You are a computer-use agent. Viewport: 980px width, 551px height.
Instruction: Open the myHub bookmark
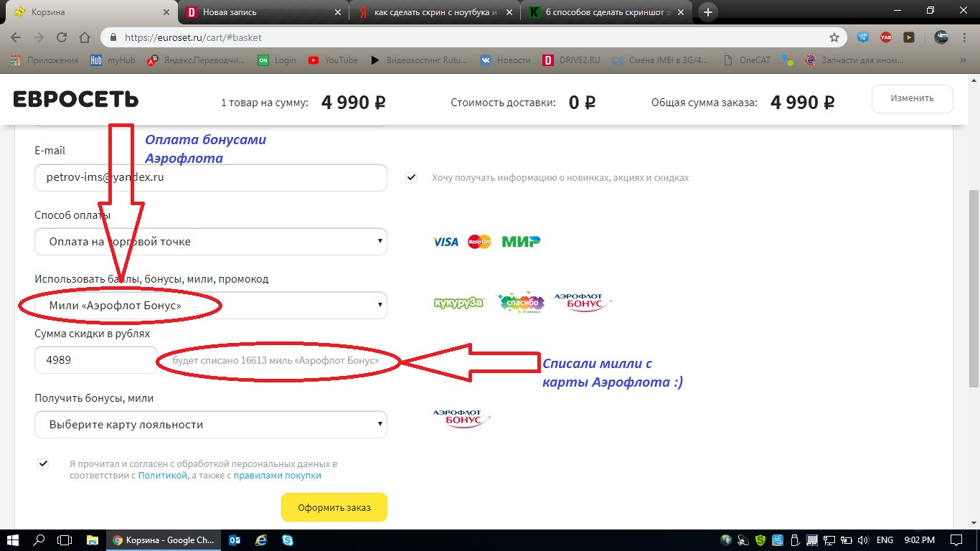point(113,60)
